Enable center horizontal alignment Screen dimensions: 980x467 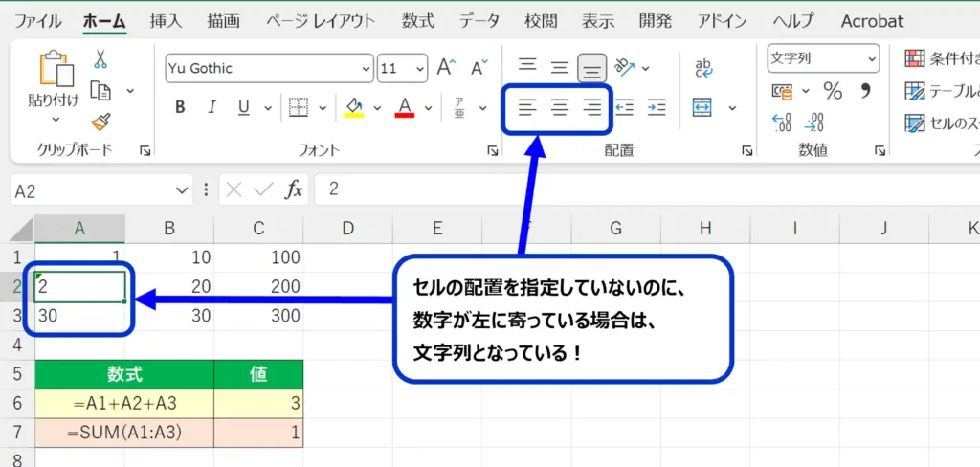click(560, 107)
